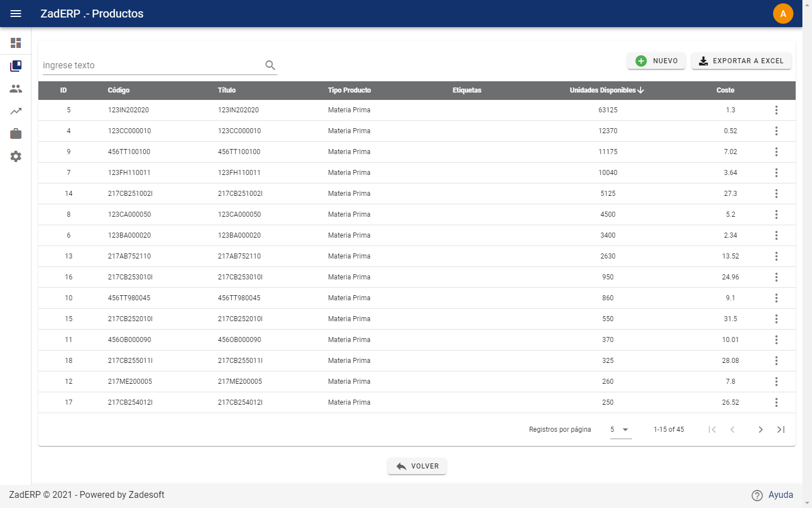
Task: Open row actions for product 217CB251002I
Action: point(776,194)
